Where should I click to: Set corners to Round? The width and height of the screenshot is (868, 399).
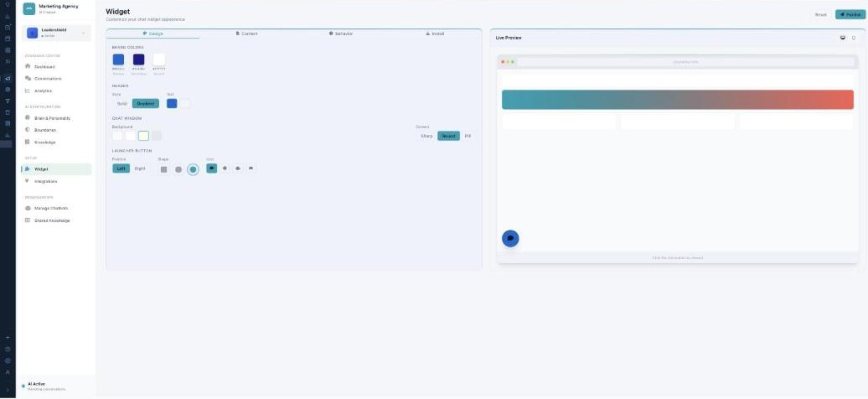point(448,136)
